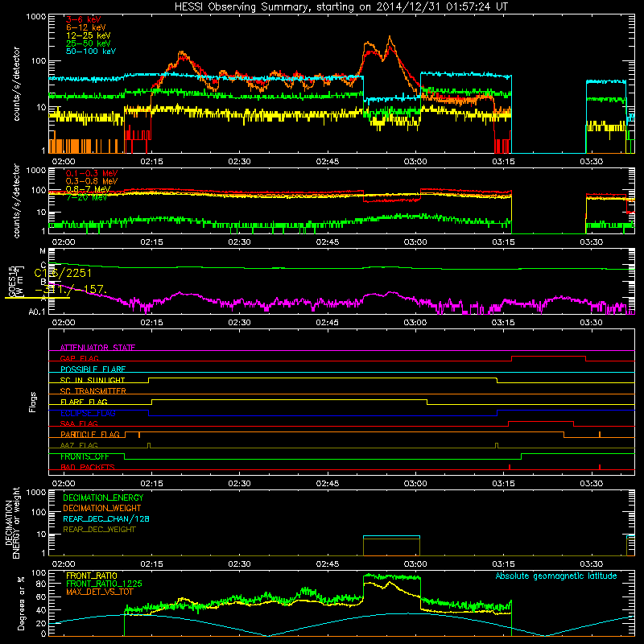Click the raised SAA_FLAG segment after 03:15
This screenshot has height=644, width=644.
pos(540,421)
